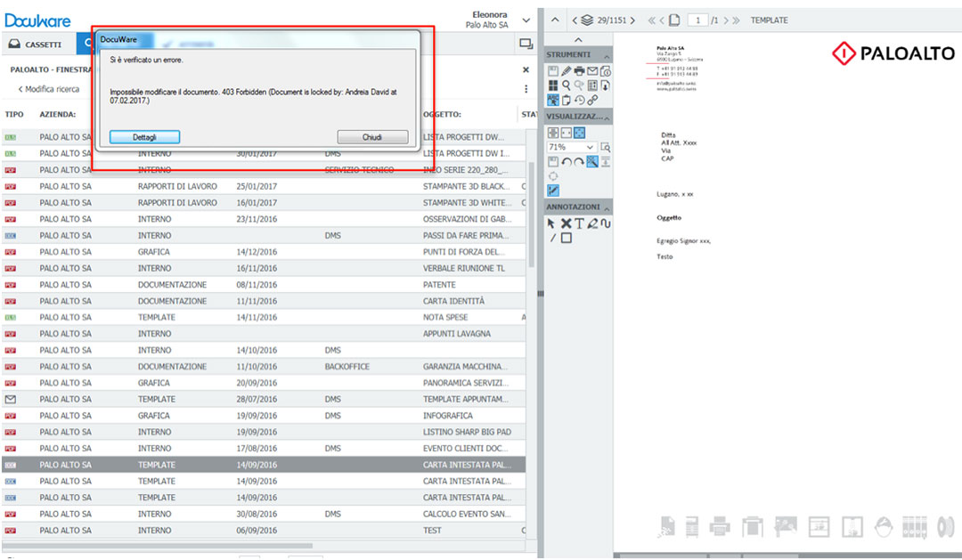The image size is (962, 560).
Task: Click the greyed-out crosshair icon in Visualizzazione
Action: pyautogui.click(x=553, y=176)
